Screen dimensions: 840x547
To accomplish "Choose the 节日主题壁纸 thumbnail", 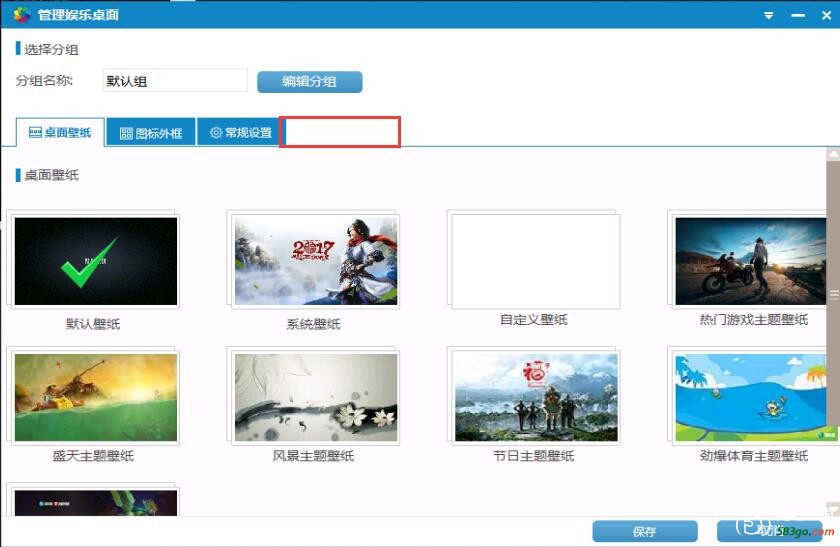I will (536, 398).
